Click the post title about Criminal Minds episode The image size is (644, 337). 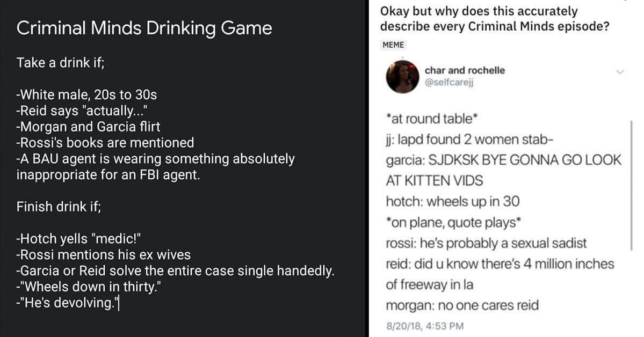pos(495,18)
